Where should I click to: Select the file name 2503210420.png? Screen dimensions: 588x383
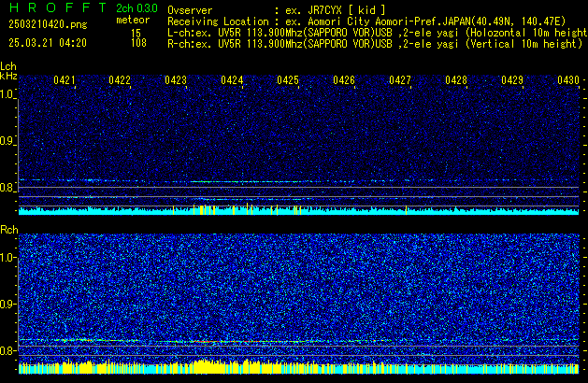click(x=48, y=24)
